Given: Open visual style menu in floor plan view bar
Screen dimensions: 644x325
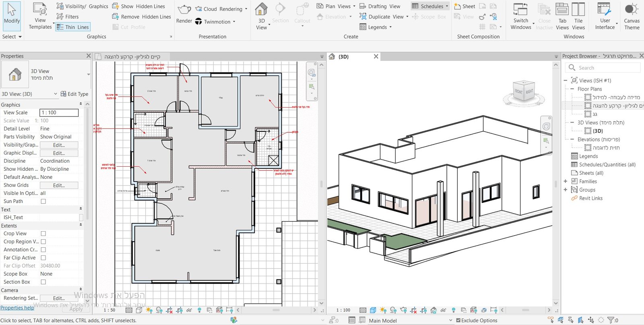Looking at the screenshot, I should pyautogui.click(x=139, y=310).
